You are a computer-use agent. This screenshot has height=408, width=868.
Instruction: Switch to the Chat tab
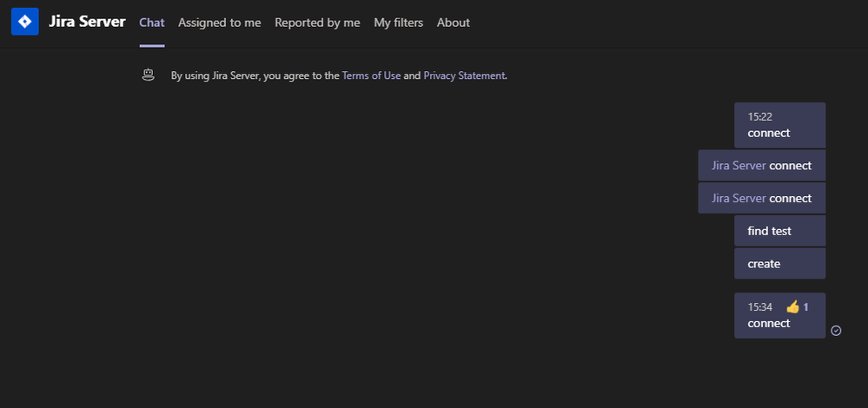(152, 23)
